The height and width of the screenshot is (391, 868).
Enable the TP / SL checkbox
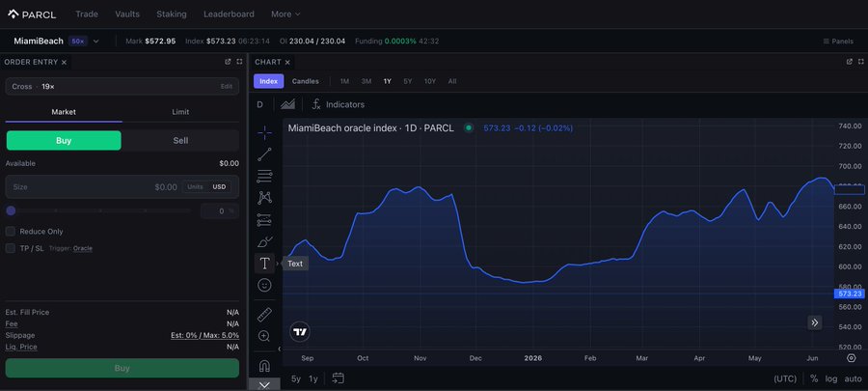tap(10, 248)
